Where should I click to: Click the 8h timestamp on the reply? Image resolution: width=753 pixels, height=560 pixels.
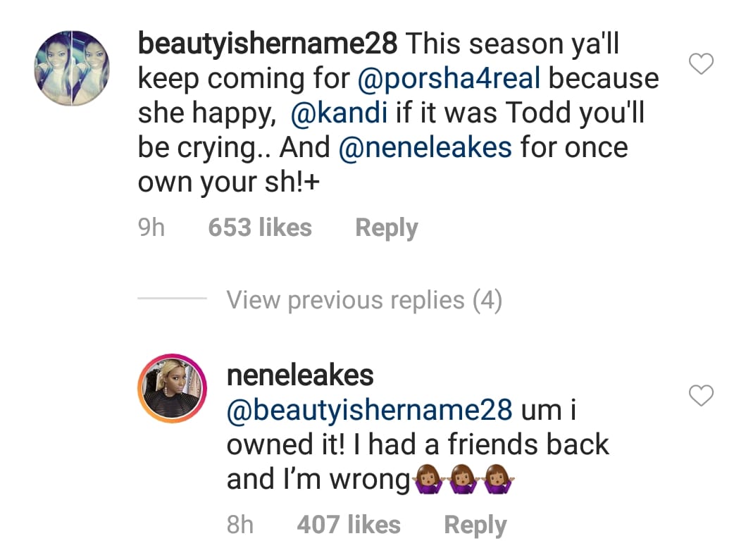[x=240, y=525]
